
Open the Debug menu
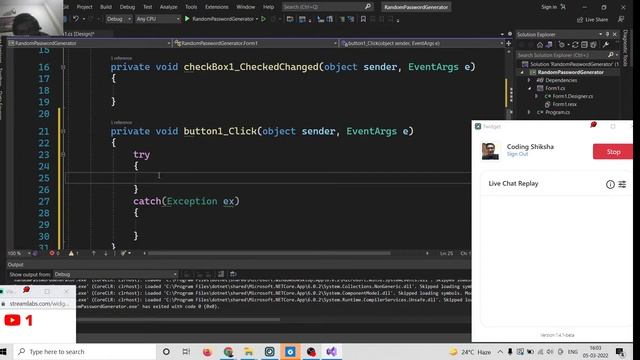[x=127, y=7]
